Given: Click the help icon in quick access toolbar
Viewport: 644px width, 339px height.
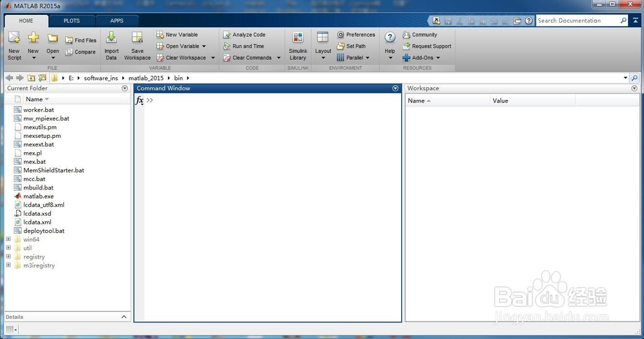Looking at the screenshot, I should pos(529,21).
